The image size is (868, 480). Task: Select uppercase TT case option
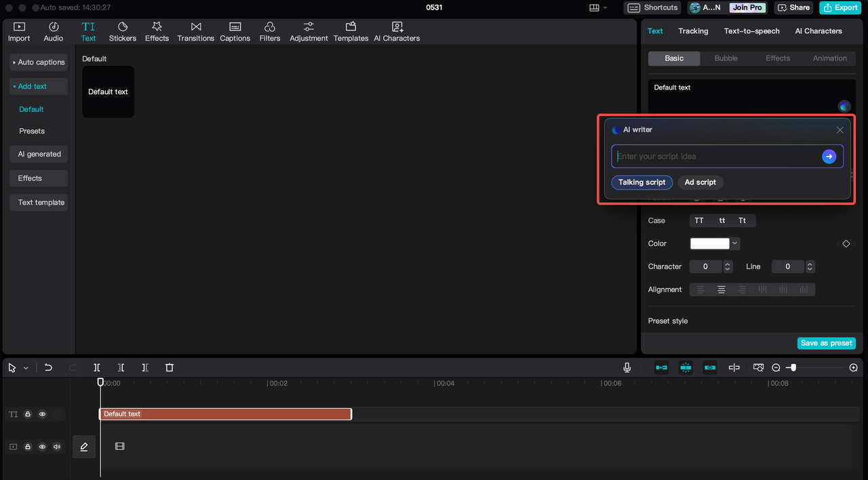pyautogui.click(x=699, y=220)
